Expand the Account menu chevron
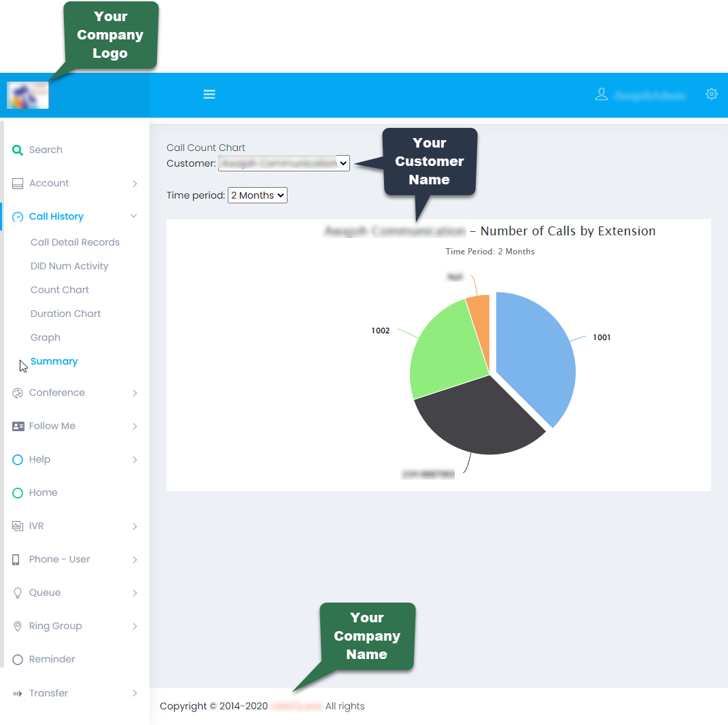 pyautogui.click(x=135, y=184)
